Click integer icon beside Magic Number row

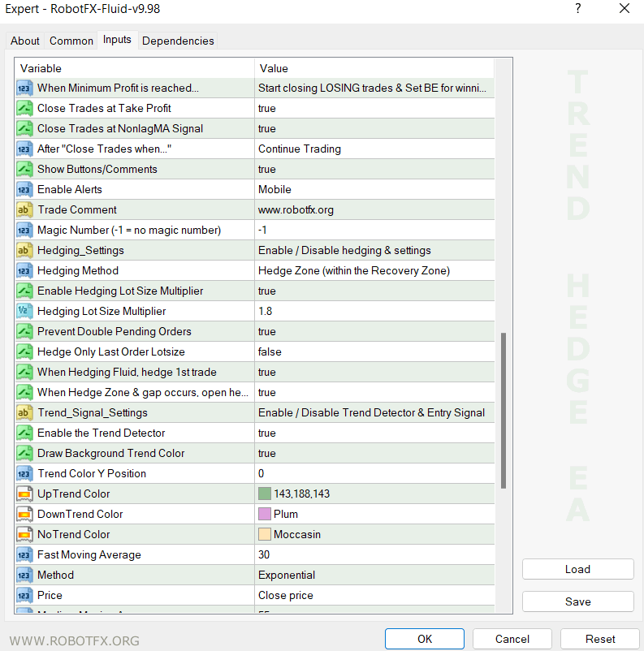(x=24, y=230)
